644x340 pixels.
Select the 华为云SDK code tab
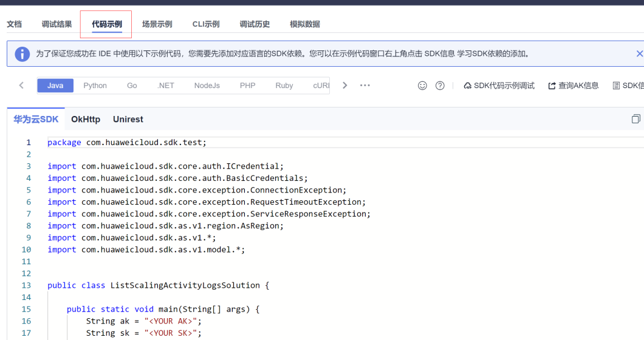36,120
